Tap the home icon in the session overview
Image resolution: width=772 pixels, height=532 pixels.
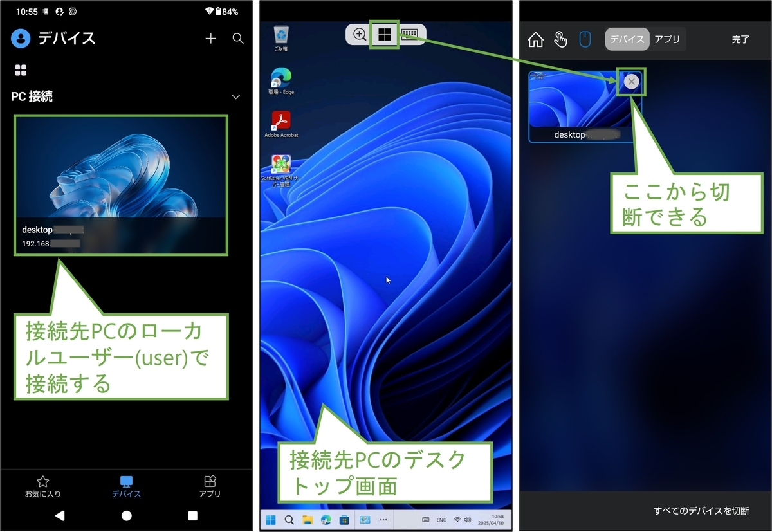point(535,40)
